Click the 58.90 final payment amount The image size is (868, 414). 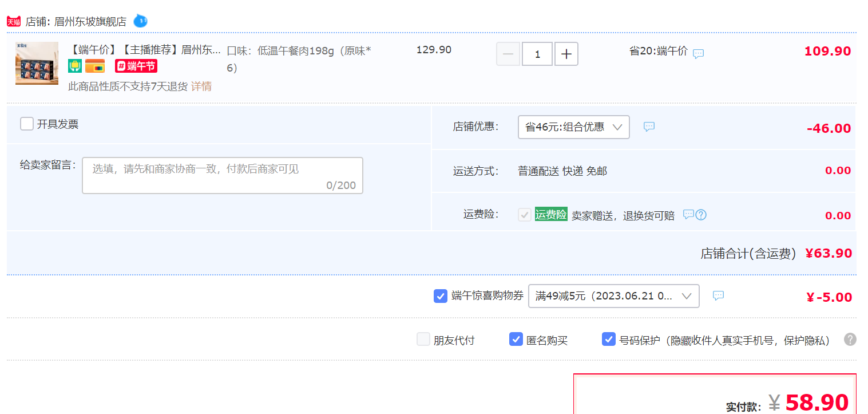coord(817,403)
